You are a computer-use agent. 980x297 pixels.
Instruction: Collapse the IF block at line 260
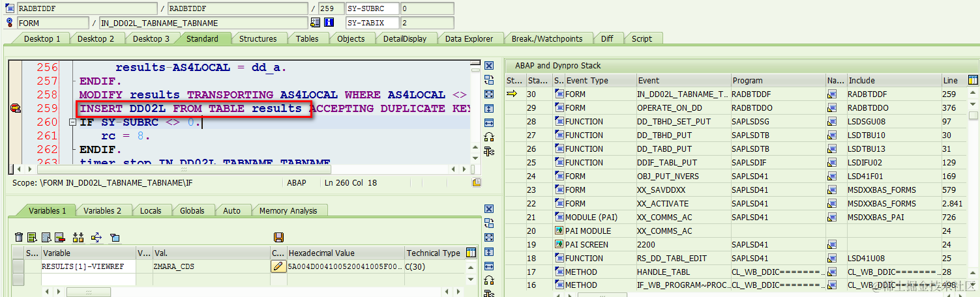tap(71, 122)
